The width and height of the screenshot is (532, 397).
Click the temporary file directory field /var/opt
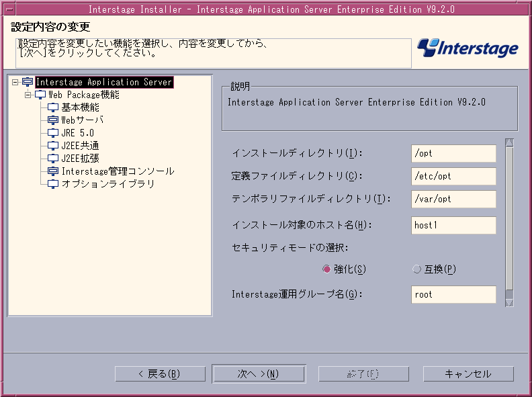(453, 199)
